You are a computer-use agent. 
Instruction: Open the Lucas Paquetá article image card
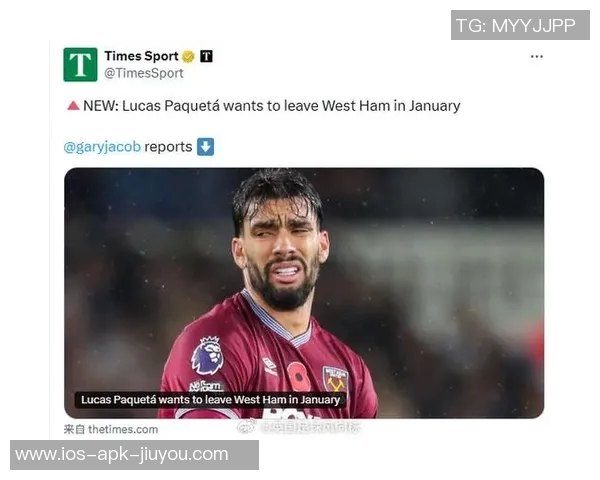click(304, 293)
